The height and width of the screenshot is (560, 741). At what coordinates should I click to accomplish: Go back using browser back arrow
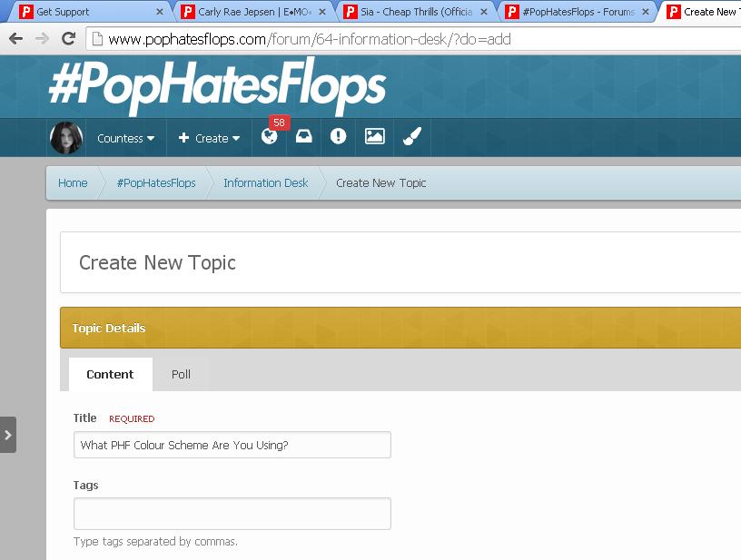coord(16,39)
